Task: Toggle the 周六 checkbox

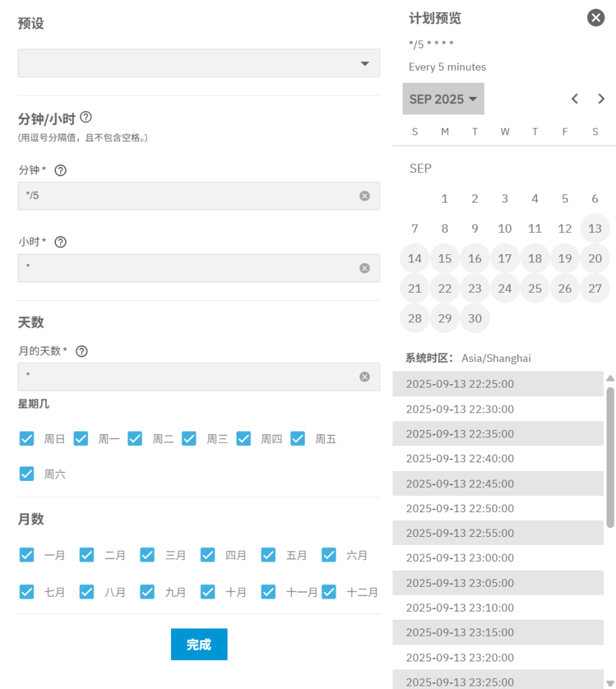Action: pos(27,474)
